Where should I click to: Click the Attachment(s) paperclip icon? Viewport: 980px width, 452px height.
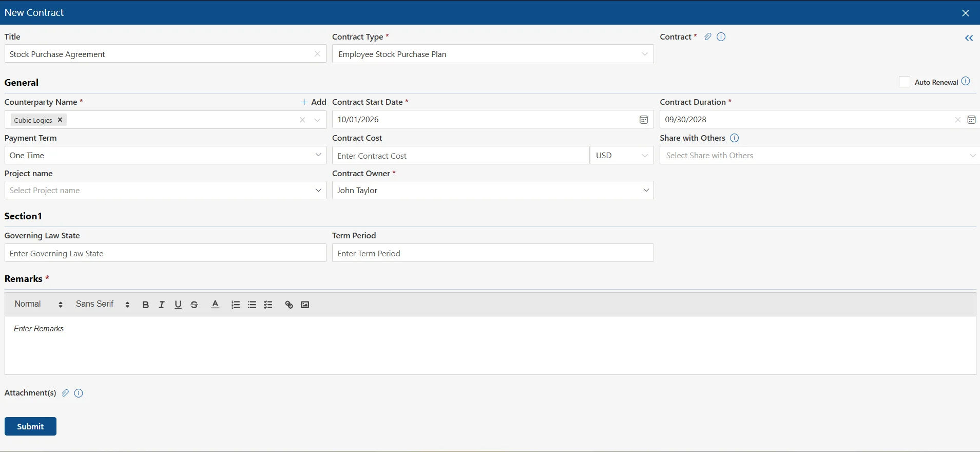click(65, 393)
